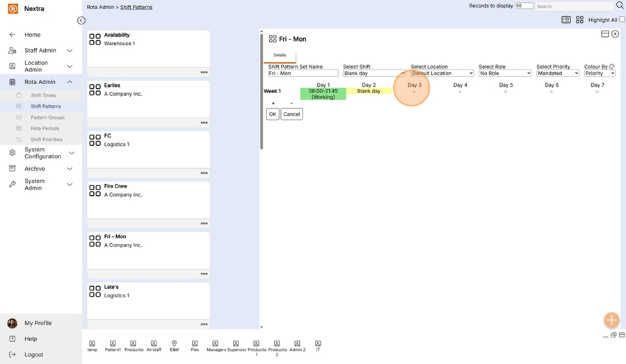Click the pattern list vertical scrollbar
Viewport: 626px width, 364px height.
pos(262,92)
